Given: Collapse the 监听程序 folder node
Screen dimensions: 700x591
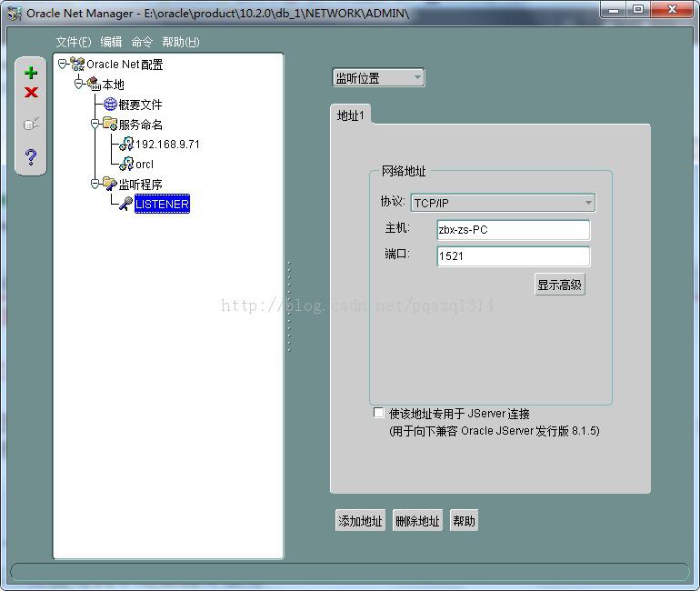Looking at the screenshot, I should [95, 184].
